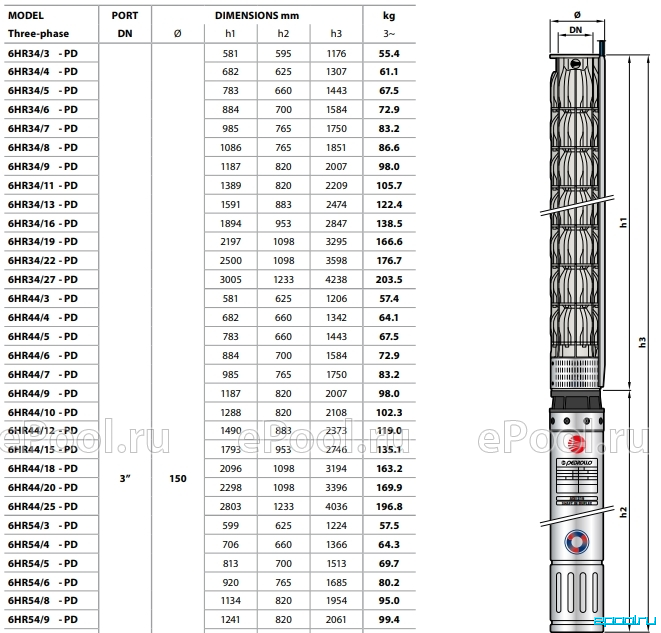Select weight 99.4 for 6HR54/9
This screenshot has height=633, width=661.
pos(389,620)
